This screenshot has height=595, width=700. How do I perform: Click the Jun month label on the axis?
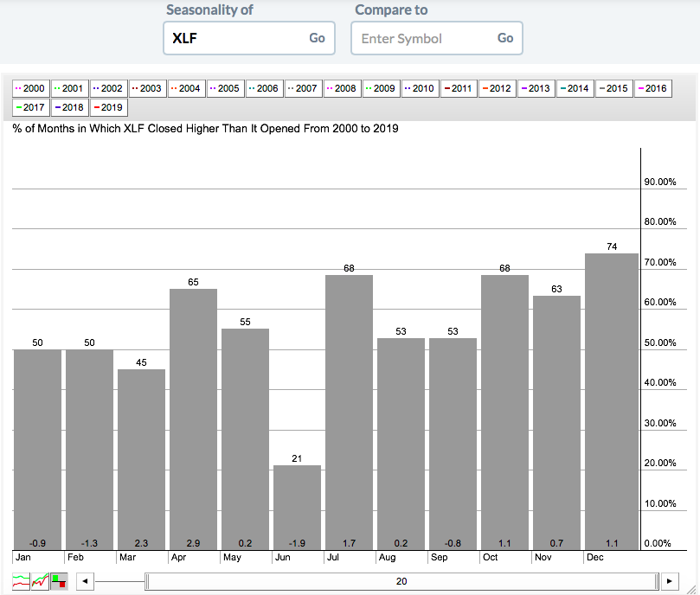point(283,557)
